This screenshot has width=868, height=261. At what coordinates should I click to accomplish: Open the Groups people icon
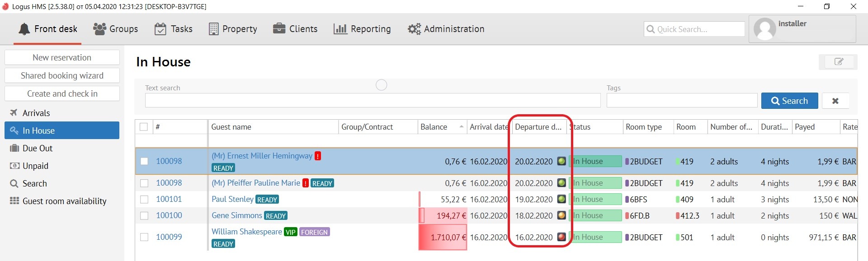click(99, 29)
